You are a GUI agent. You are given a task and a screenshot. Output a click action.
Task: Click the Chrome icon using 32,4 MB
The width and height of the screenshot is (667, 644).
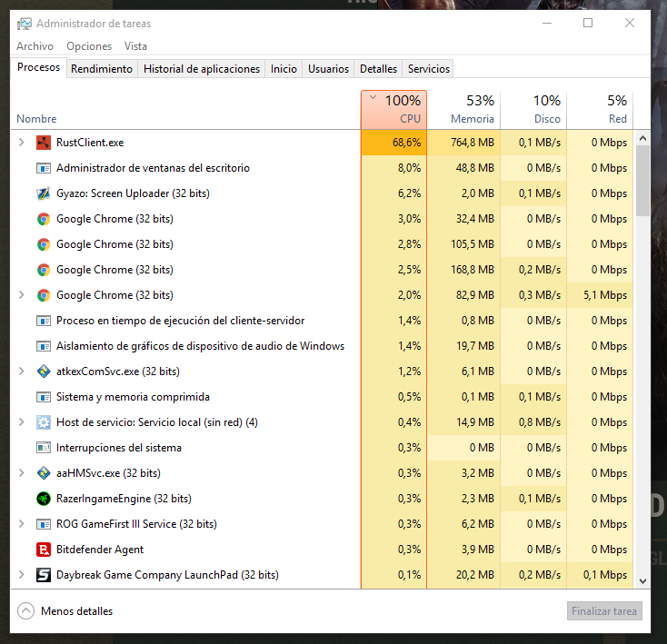44,219
